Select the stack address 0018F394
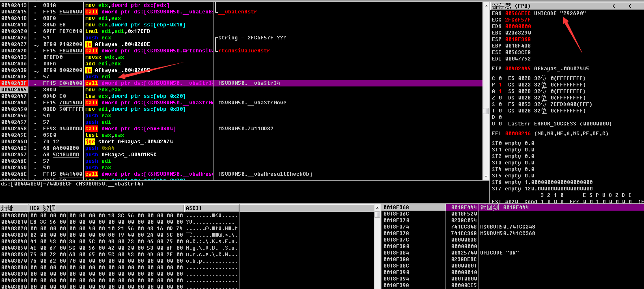Image resolution: width=644 pixels, height=289 pixels. 396,279
